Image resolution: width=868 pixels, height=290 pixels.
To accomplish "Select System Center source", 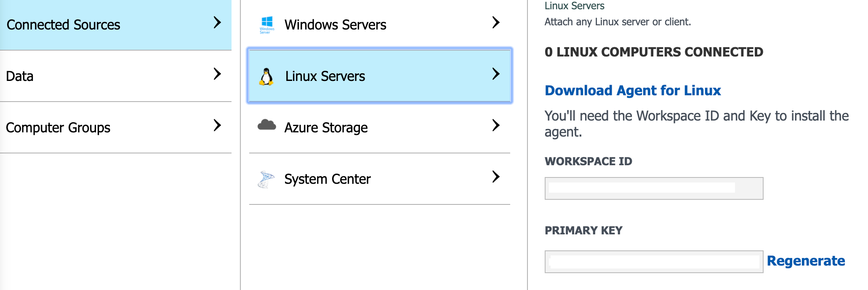I will (x=380, y=179).
